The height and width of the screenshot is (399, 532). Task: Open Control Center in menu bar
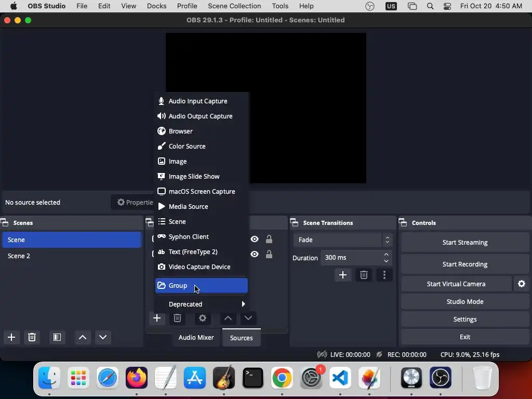coord(447,6)
